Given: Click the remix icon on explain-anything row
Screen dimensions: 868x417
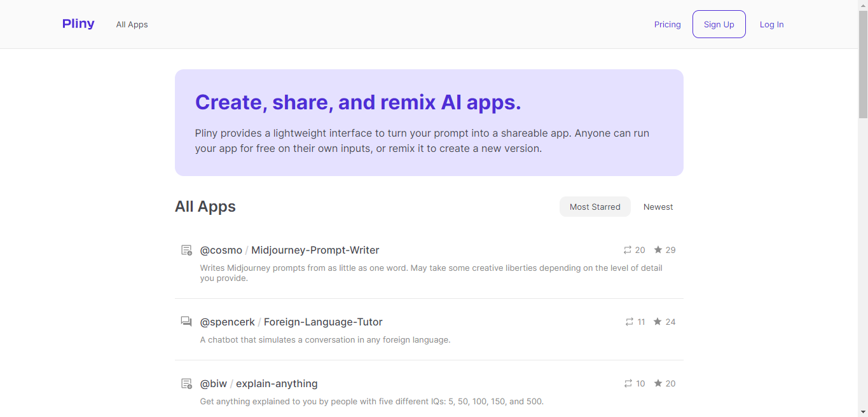Looking at the screenshot, I should 628,384.
